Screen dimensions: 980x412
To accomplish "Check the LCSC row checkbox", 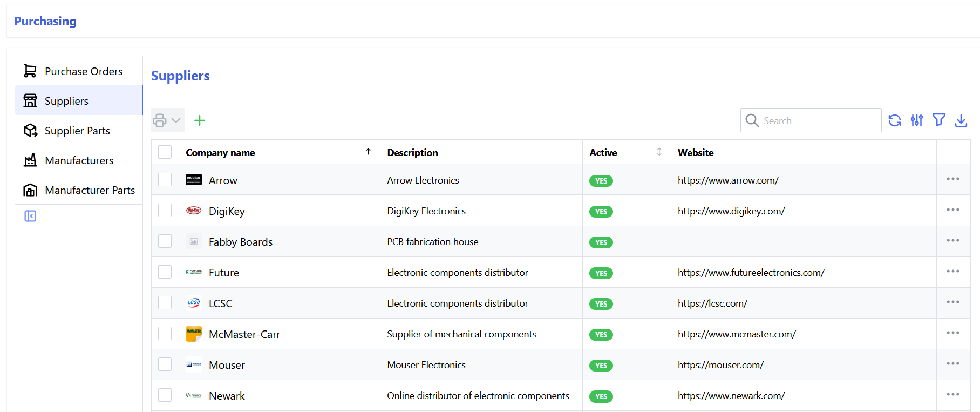I will tap(165, 303).
